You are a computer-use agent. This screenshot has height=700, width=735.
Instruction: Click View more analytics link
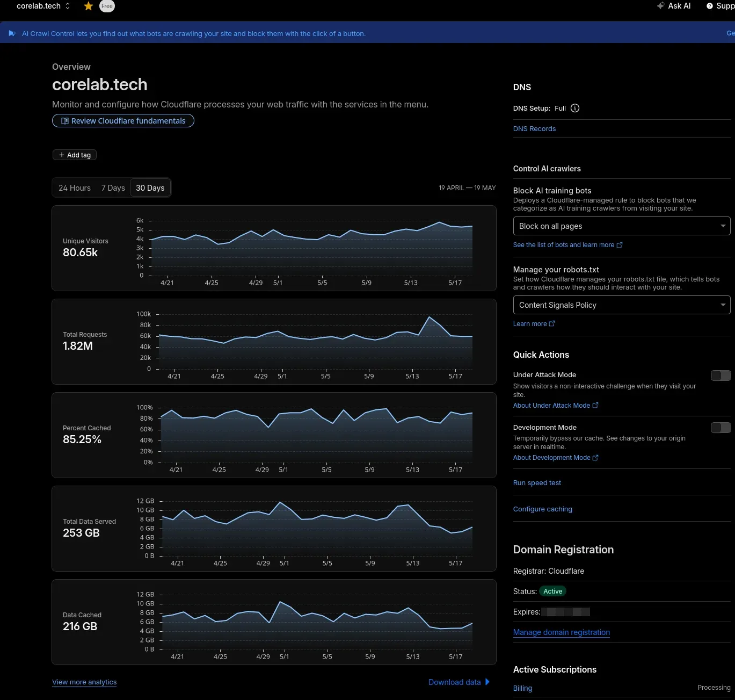click(84, 682)
